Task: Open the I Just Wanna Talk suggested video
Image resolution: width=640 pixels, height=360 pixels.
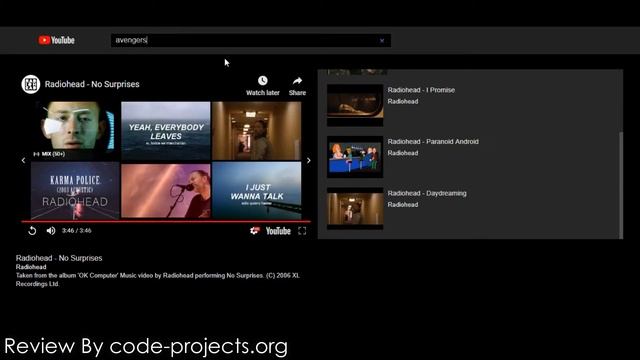Action: 257,191
